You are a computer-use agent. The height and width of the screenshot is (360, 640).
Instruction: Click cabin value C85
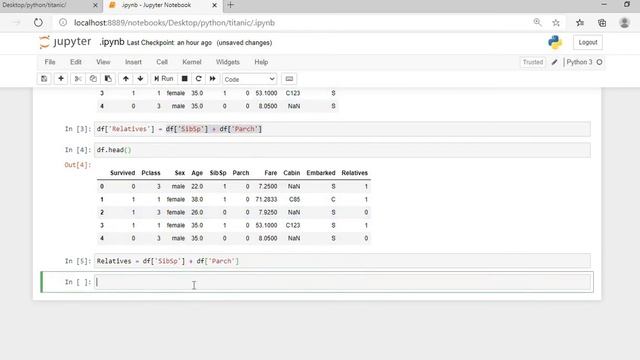(x=294, y=200)
